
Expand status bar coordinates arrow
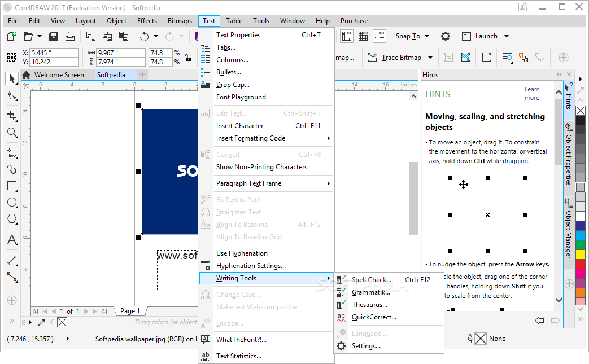pos(68,339)
